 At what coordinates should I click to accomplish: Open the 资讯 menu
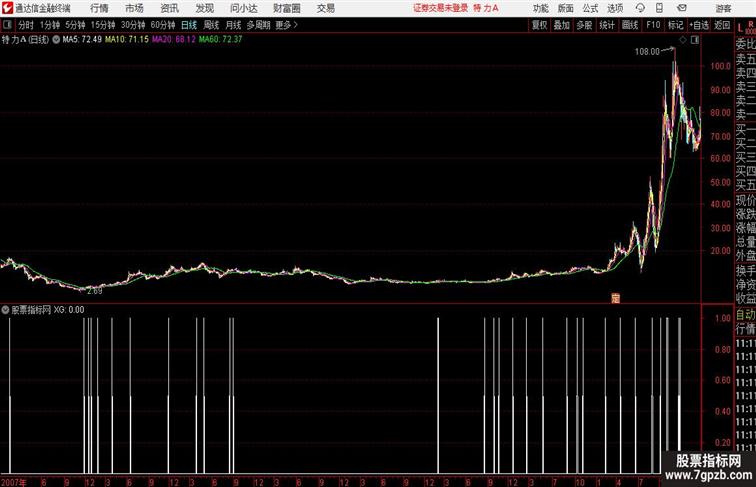click(x=169, y=8)
